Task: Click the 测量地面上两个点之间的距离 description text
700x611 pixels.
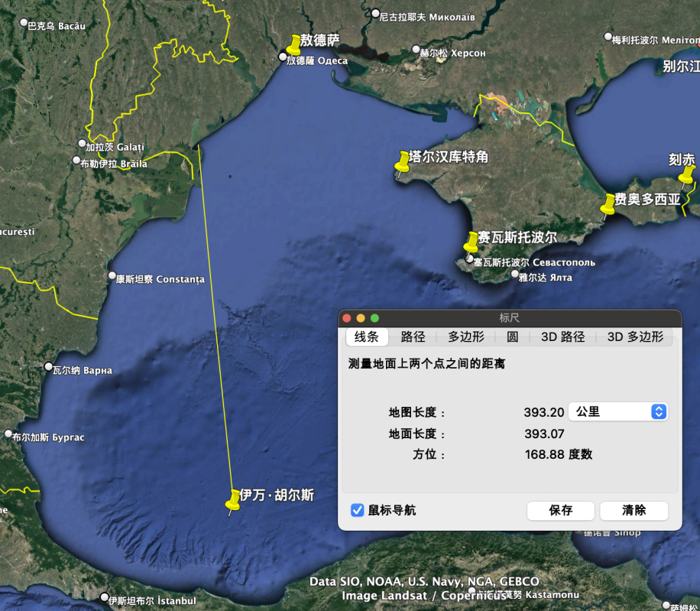Action: [x=426, y=363]
